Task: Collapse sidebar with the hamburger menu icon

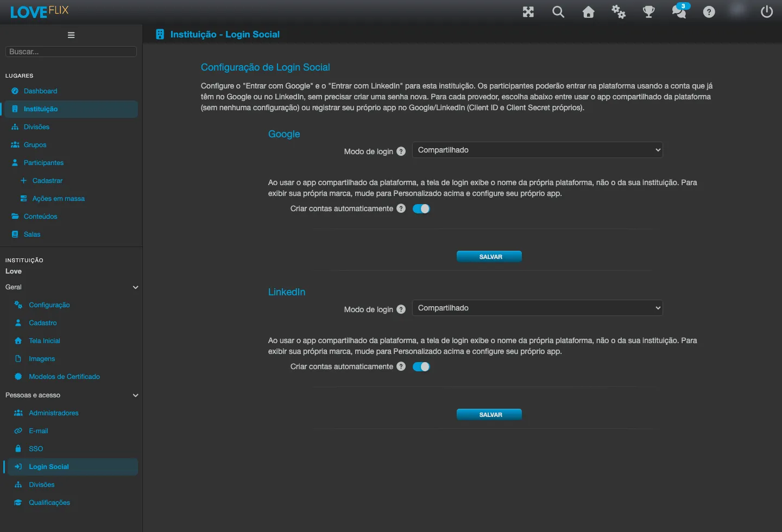Action: click(71, 35)
